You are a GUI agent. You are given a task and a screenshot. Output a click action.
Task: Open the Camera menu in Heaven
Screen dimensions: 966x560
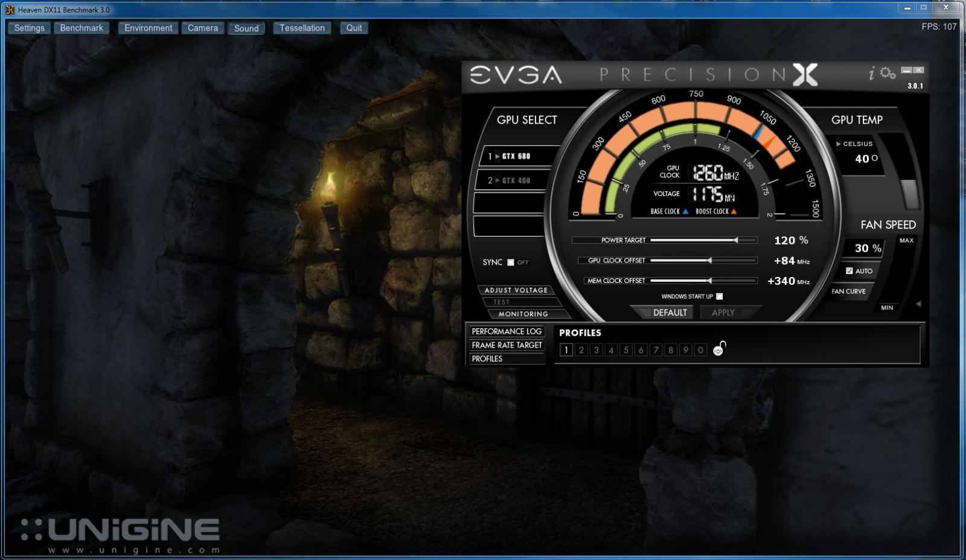point(202,28)
